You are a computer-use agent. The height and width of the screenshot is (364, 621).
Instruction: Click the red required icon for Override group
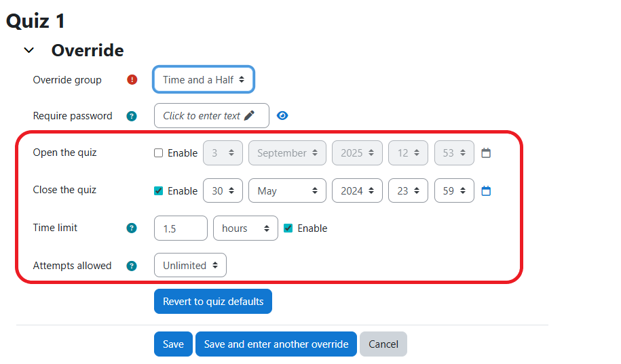(132, 80)
